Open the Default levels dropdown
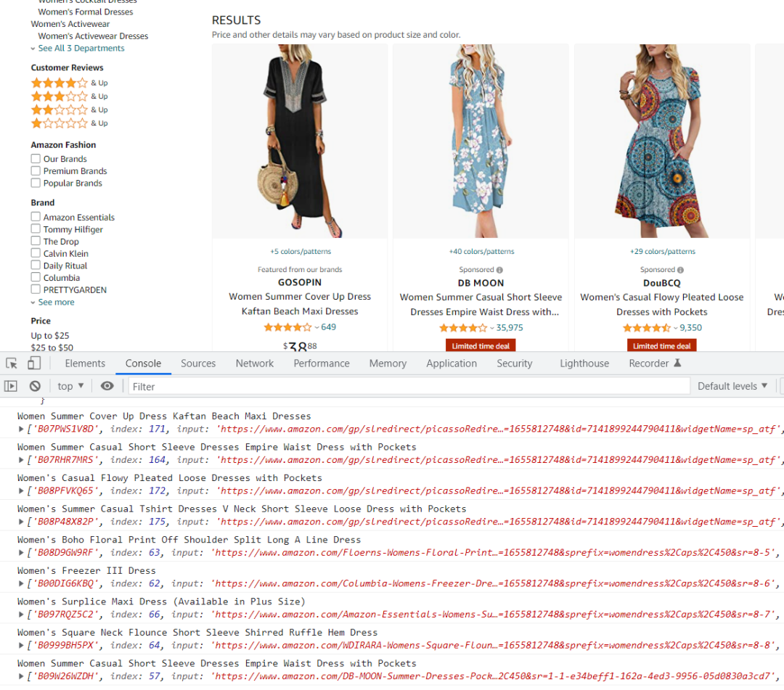The height and width of the screenshot is (690, 784). pos(732,386)
